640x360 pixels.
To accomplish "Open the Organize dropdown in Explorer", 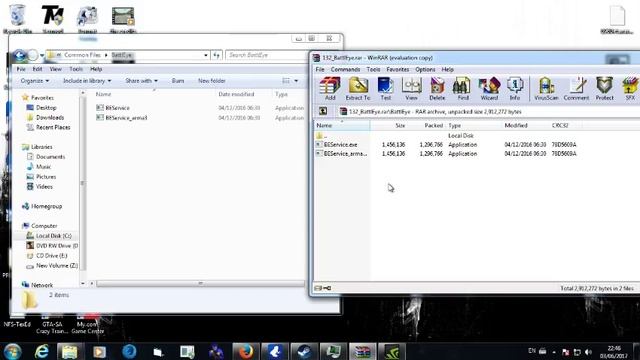I will (35, 81).
